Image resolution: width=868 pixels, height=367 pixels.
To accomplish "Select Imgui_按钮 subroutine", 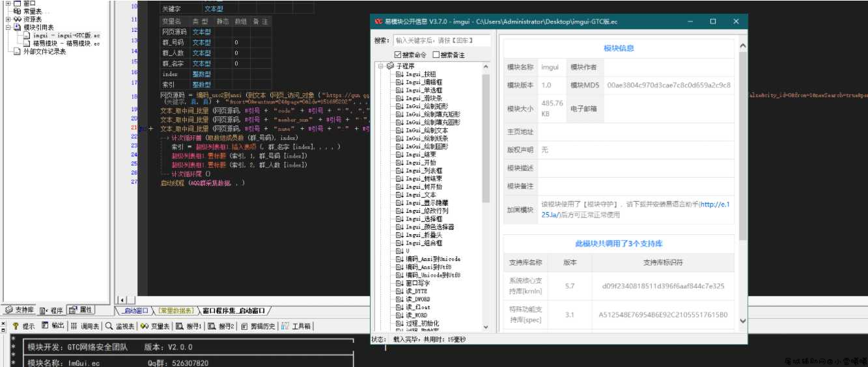I will point(421,74).
